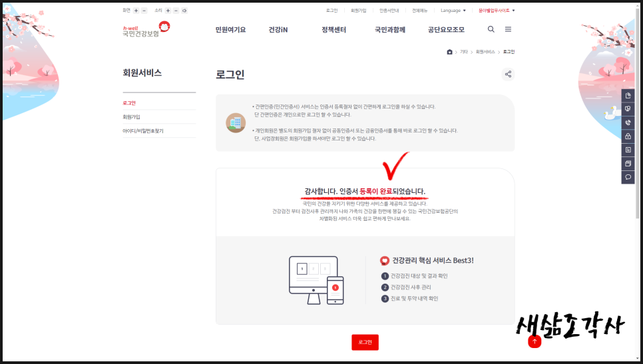
Task: Toggle the 소리 speaker icon
Action: tap(184, 11)
